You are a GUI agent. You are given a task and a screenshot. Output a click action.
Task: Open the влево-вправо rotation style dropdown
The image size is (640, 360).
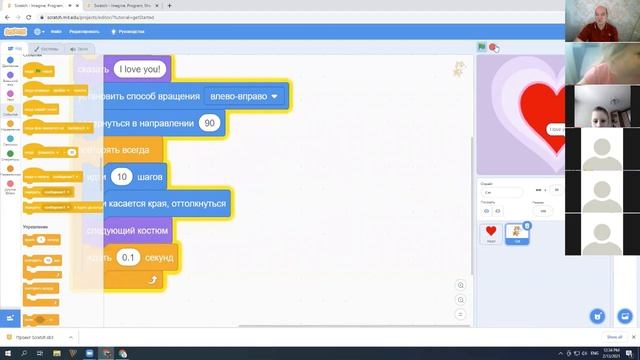pyautogui.click(x=244, y=96)
